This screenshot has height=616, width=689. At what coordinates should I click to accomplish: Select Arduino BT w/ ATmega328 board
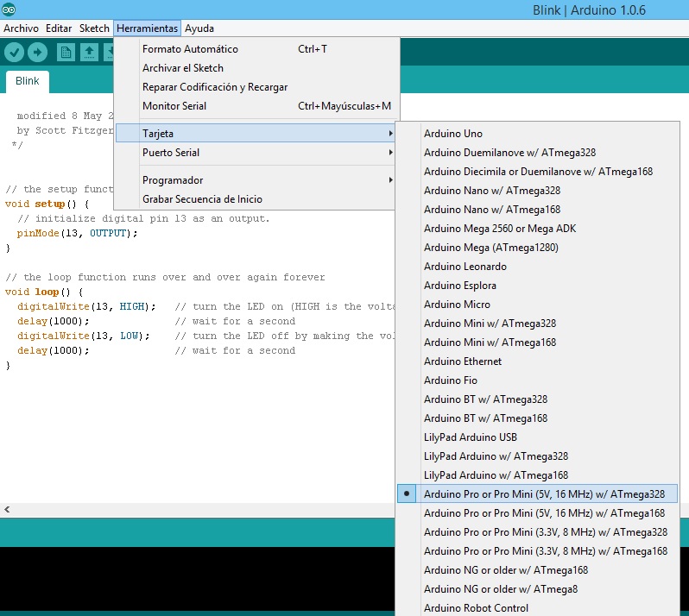click(x=537, y=399)
